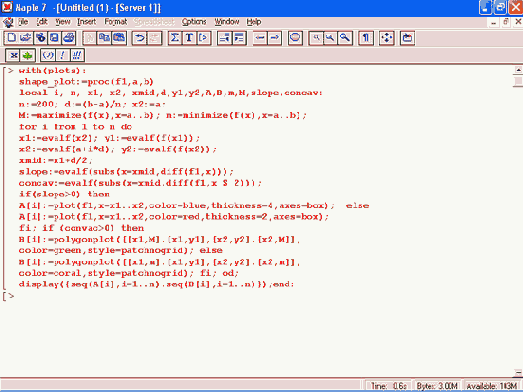Click the Undo arrow icon

point(139,38)
